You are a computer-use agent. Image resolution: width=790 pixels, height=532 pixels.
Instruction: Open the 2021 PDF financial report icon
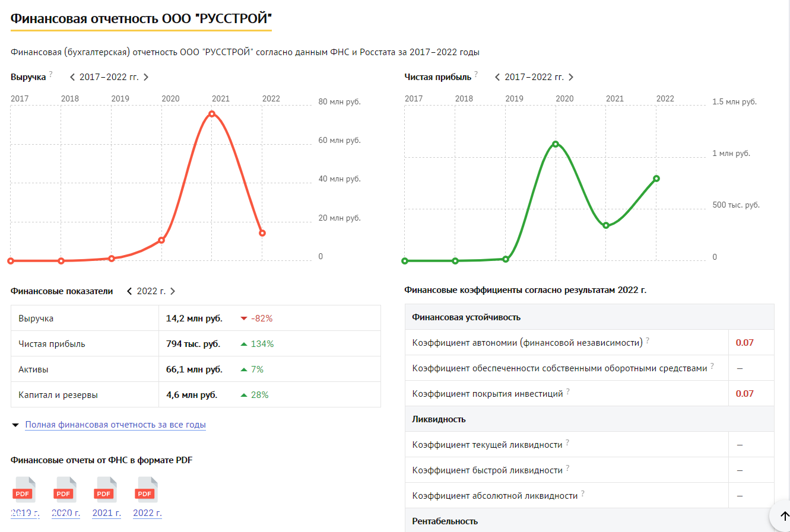[106, 490]
